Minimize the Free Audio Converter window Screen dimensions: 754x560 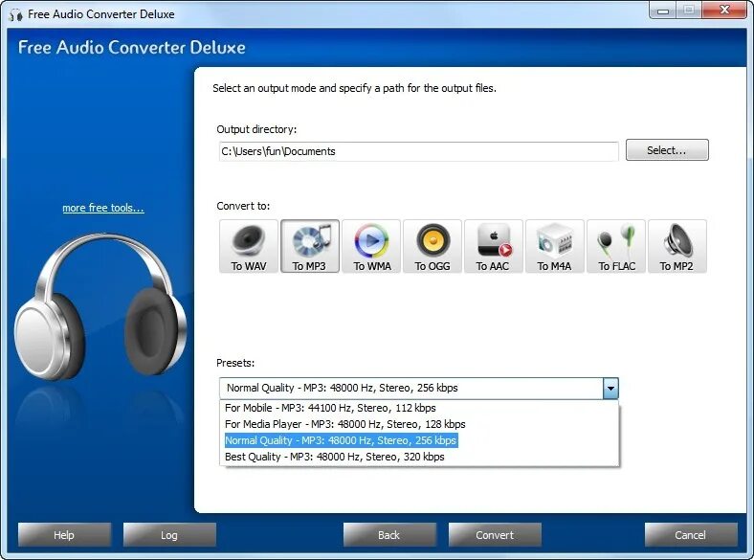[x=663, y=11]
